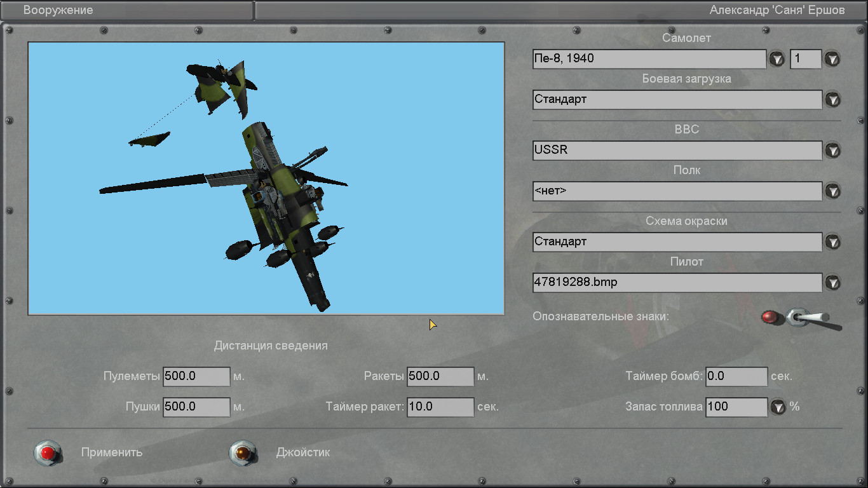Open the Полк regiment dropdown arrow
The image size is (868, 488).
[832, 191]
